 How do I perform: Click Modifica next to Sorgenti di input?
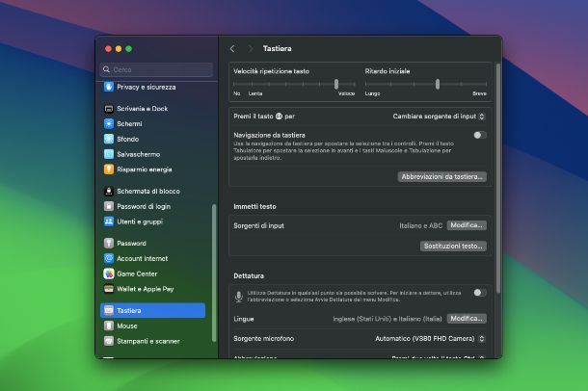[x=467, y=225]
